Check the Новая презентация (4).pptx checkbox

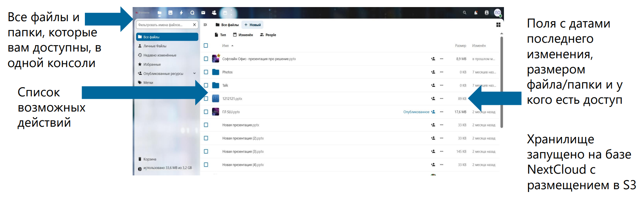(x=206, y=165)
